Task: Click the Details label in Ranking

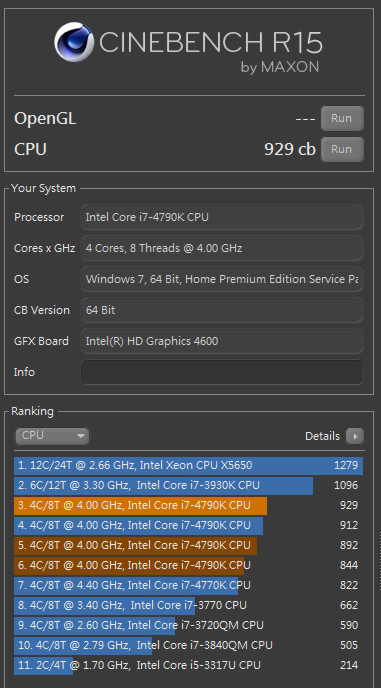Action: point(322,436)
